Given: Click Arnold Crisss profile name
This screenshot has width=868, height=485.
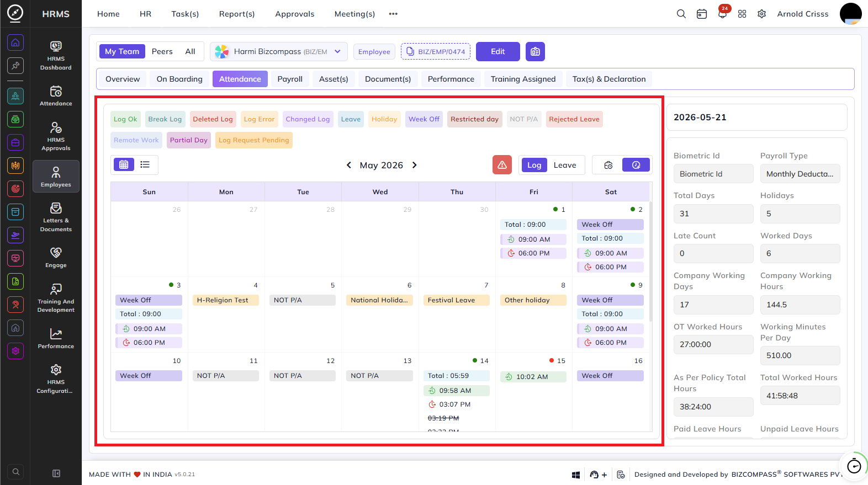Looking at the screenshot, I should [x=803, y=14].
